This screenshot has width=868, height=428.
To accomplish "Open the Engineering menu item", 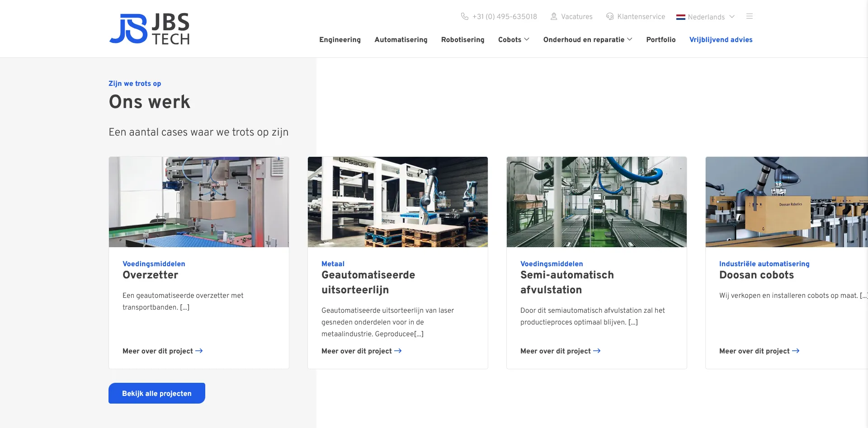I will tap(340, 40).
